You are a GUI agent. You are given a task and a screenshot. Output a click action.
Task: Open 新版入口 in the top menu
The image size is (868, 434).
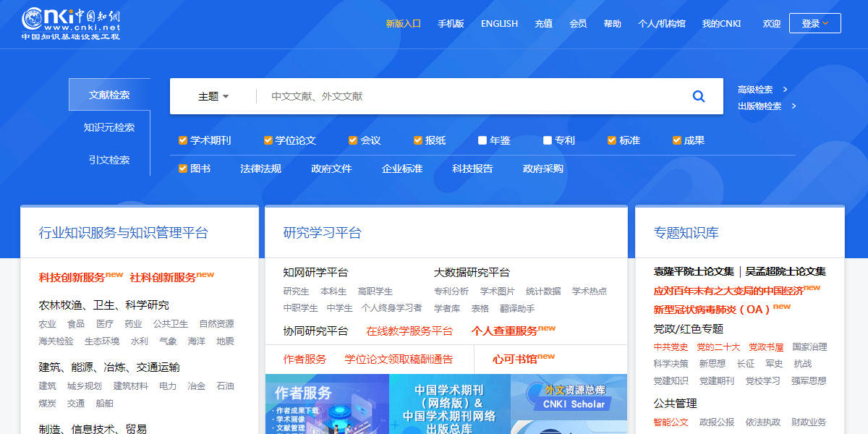coord(404,23)
